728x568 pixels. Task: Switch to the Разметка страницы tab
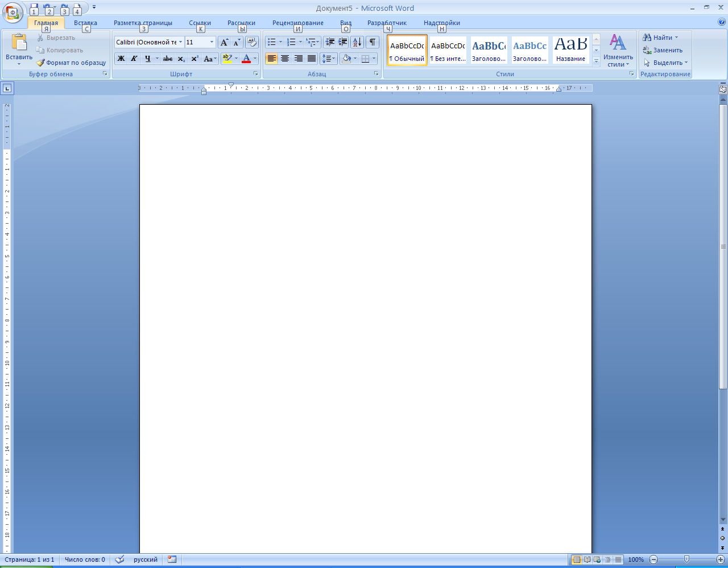[x=143, y=23]
